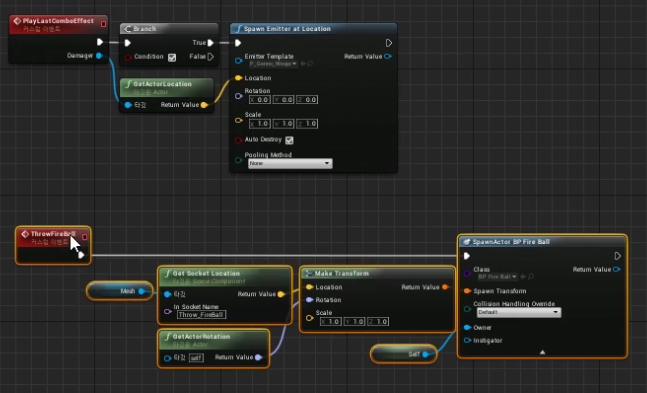Screen dimensions: 647x393
Task: Toggle the Branch Condition checkbox
Action: click(x=172, y=57)
